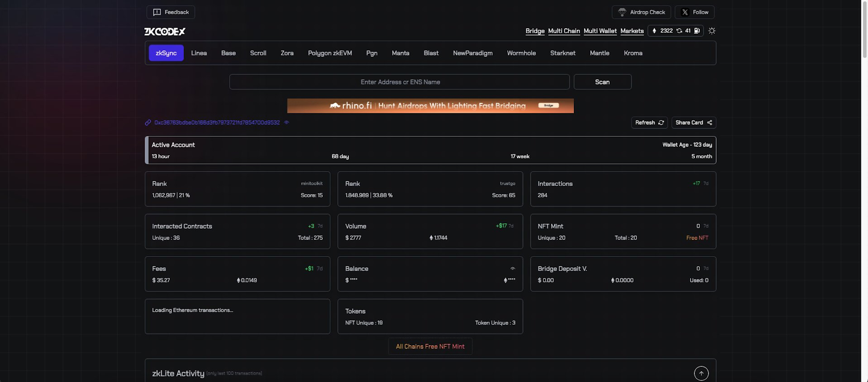
Task: Select the zkSync chain tab
Action: [x=166, y=53]
